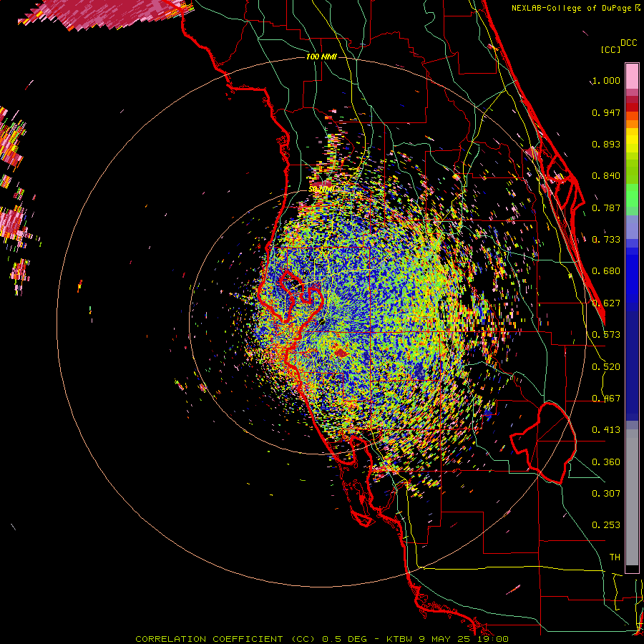644x644 pixels.
Task: Click the 0.840 color scale value
Action: tap(606, 176)
